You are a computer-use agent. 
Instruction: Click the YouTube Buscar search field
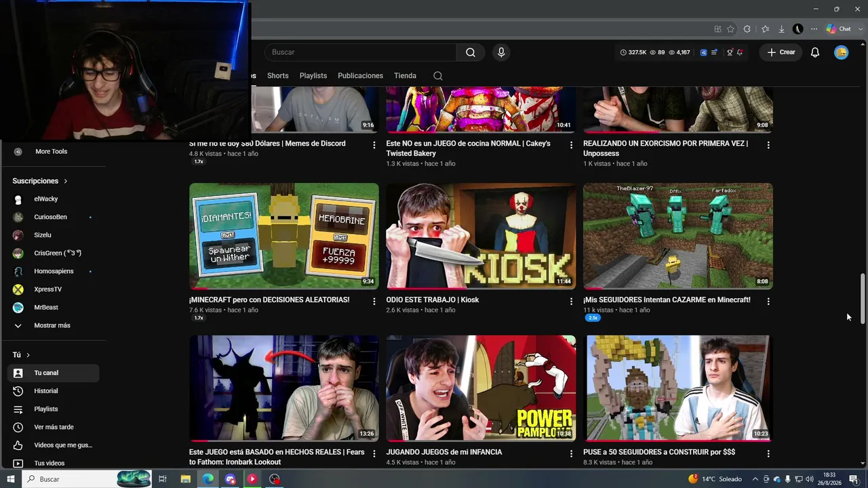[361, 52]
